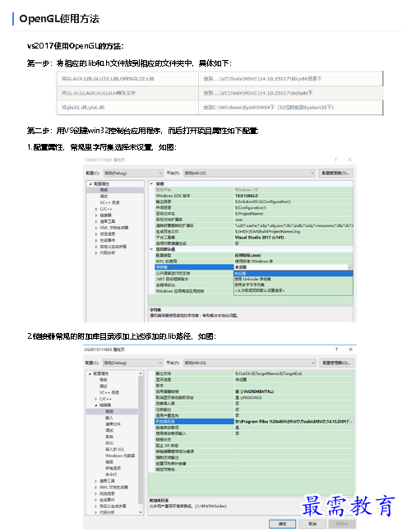Select the highlighted 附加库目录 property row
This screenshot has height=532, width=402.
[254, 421]
